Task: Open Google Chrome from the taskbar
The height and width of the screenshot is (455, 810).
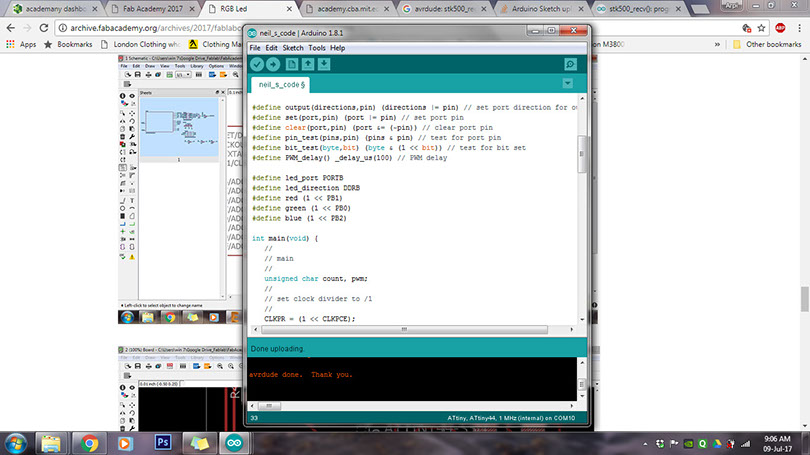Action: click(x=89, y=444)
